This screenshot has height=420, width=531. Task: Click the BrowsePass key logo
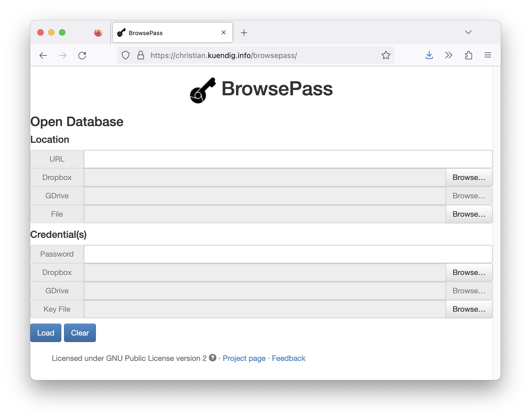(203, 90)
